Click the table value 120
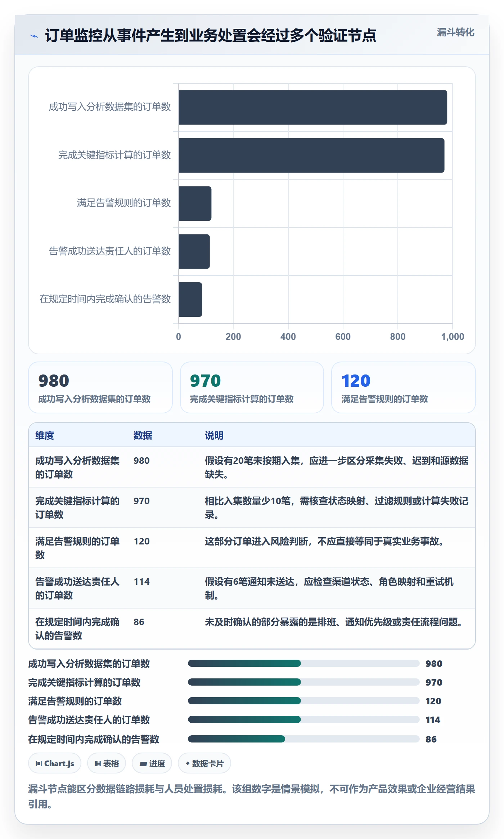The image size is (504, 839). point(141,541)
